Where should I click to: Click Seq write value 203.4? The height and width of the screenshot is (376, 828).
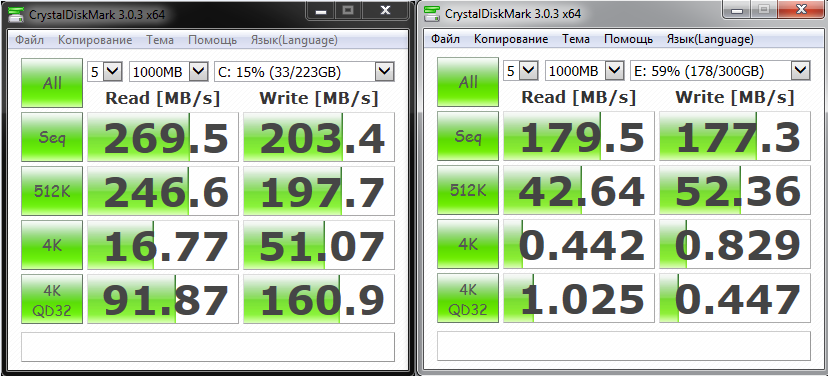click(318, 137)
